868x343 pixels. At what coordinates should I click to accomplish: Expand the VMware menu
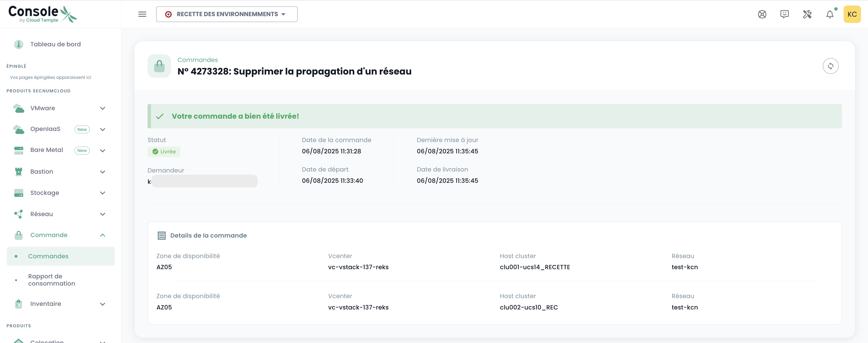tap(102, 108)
